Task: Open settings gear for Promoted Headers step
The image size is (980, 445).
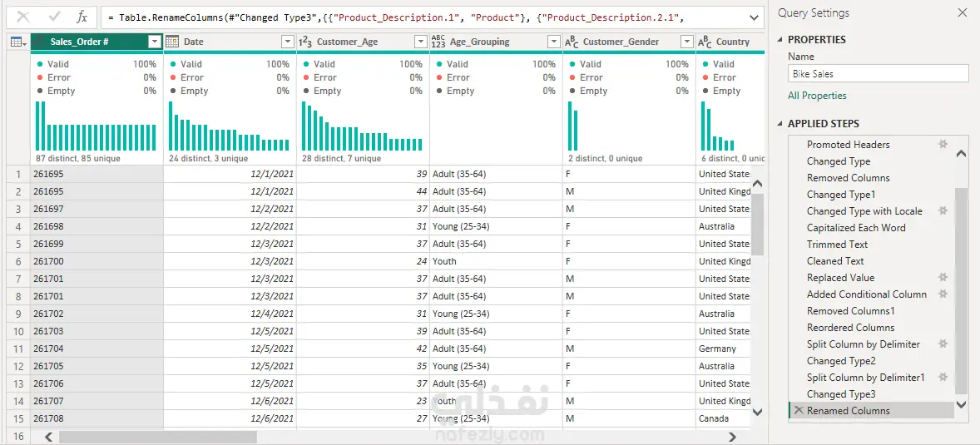Action: pos(943,145)
